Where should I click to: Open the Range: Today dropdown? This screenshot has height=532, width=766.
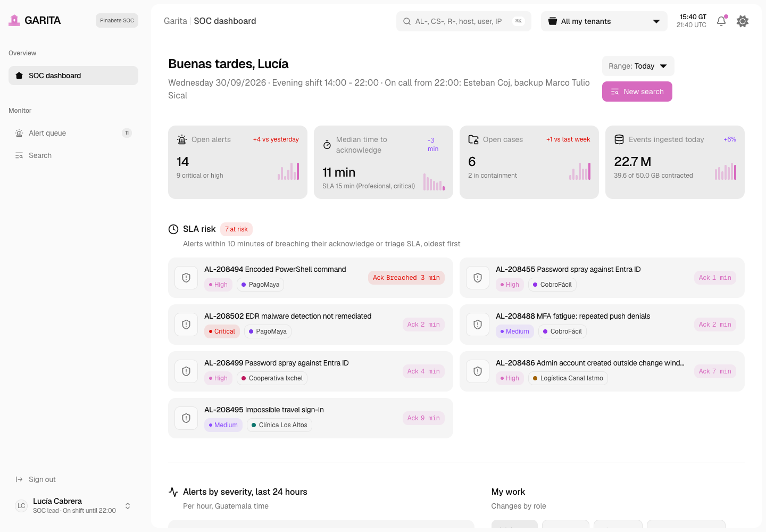point(638,66)
